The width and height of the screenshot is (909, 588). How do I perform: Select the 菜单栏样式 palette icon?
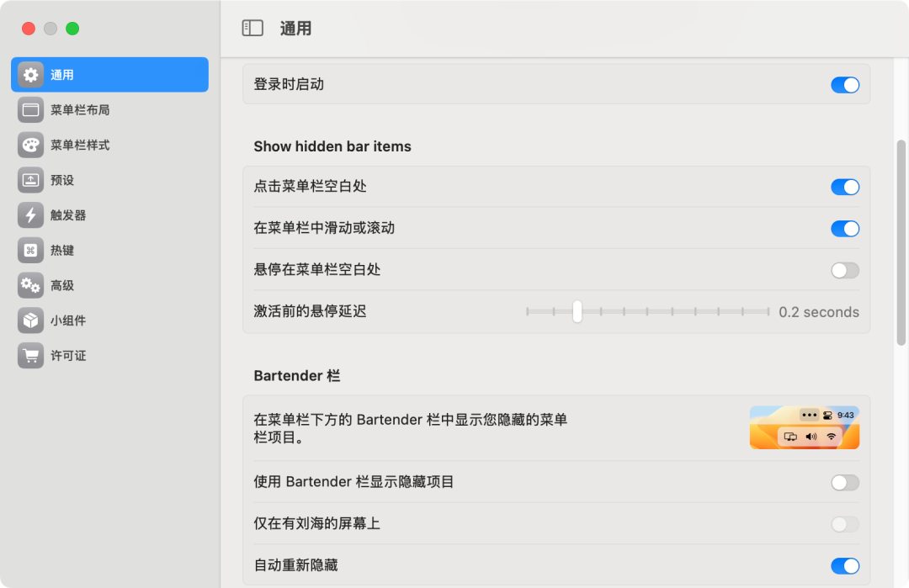[31, 145]
